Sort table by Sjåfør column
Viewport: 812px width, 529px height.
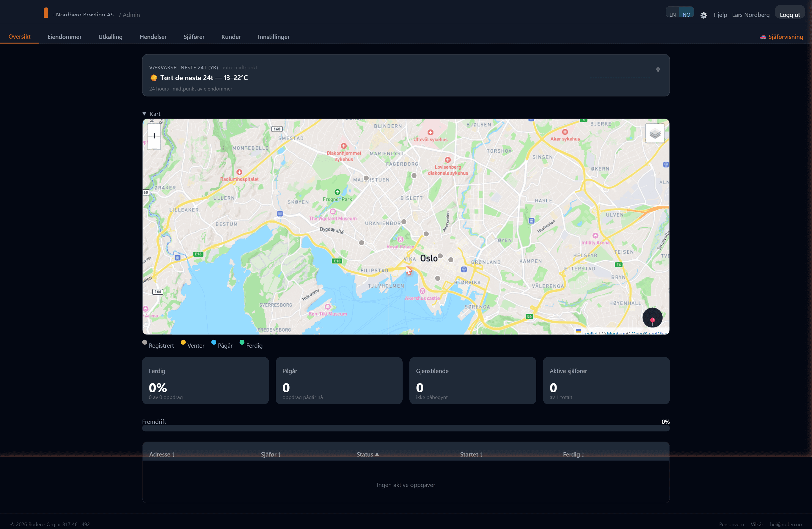(271, 454)
